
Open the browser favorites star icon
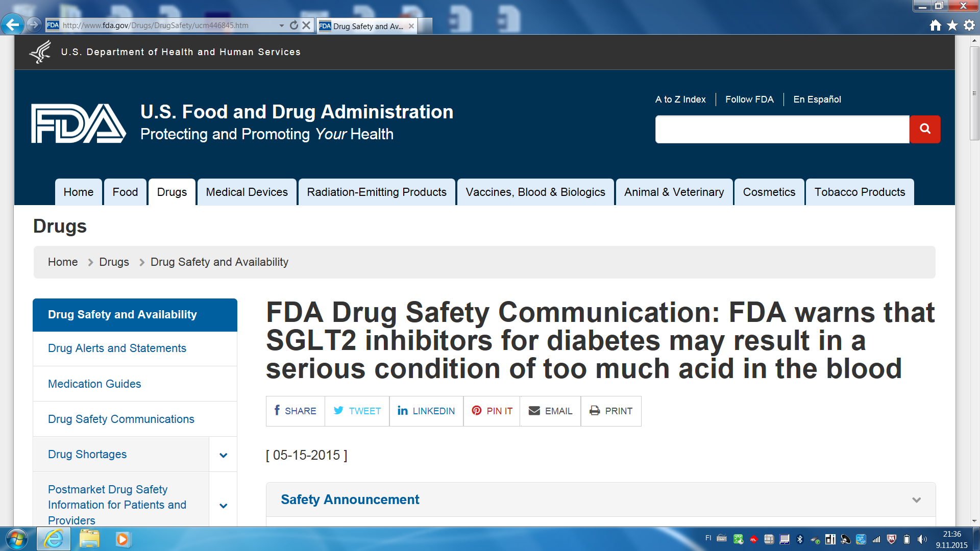tap(952, 25)
